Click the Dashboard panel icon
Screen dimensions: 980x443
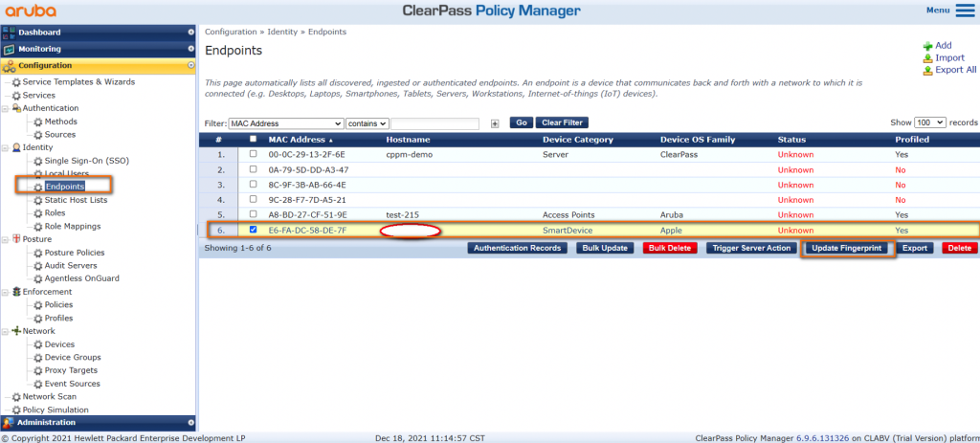pos(9,33)
